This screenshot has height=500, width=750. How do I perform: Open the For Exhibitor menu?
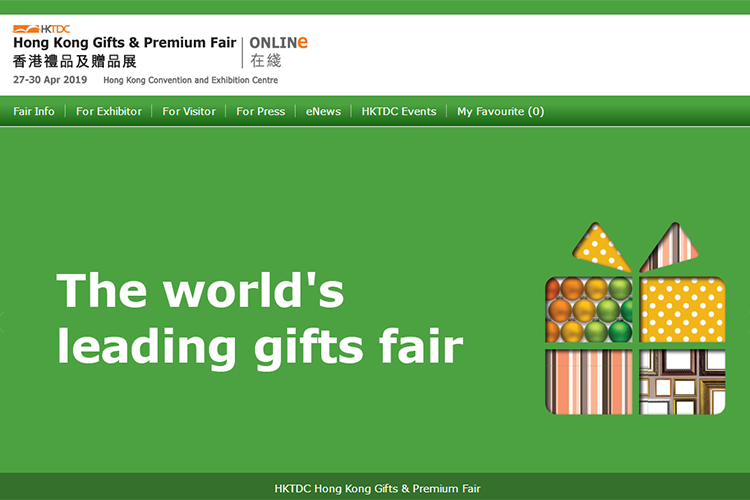point(109,111)
